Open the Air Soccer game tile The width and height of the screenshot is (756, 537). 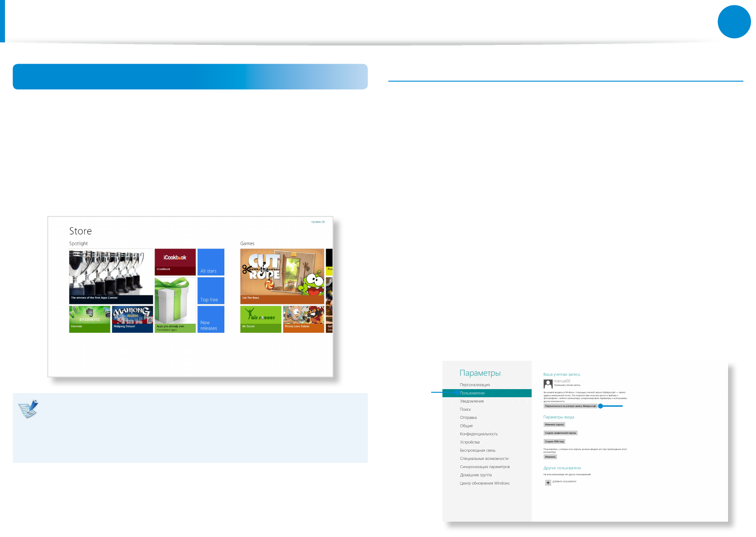pos(260,319)
